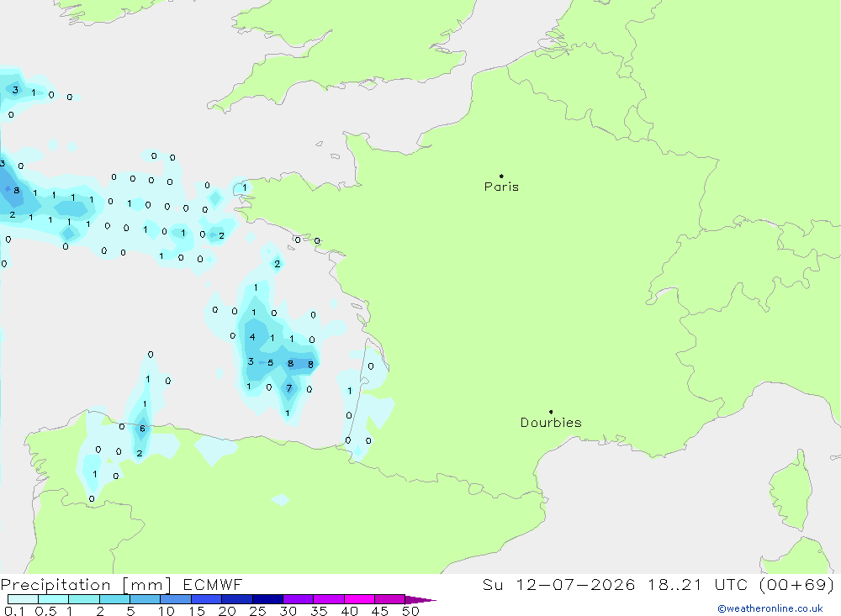Pick the 2–5 mm legend color swatch

pyautogui.click(x=114, y=599)
